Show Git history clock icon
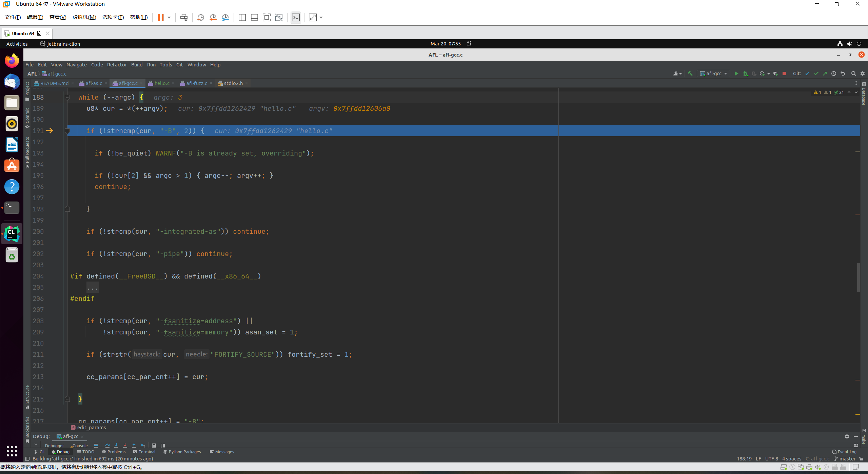 pyautogui.click(x=834, y=74)
